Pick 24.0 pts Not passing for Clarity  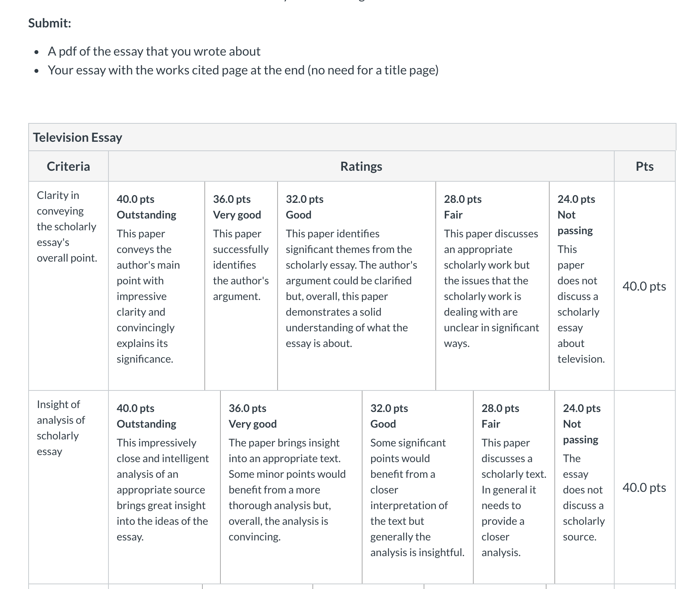point(582,285)
